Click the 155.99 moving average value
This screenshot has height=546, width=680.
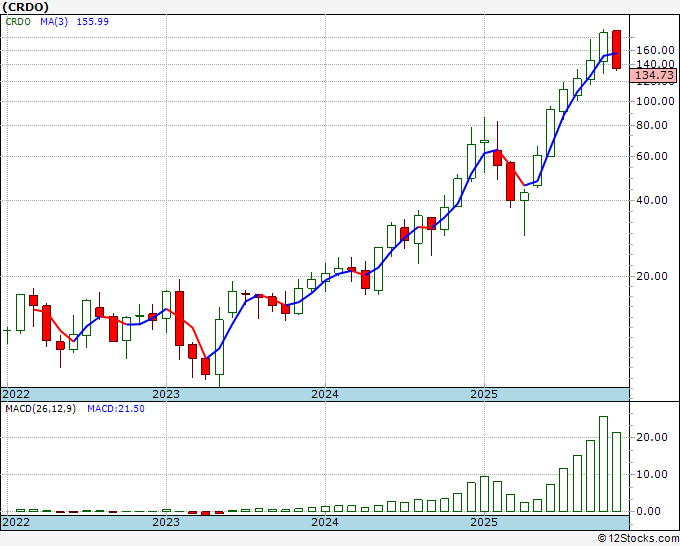point(93,22)
